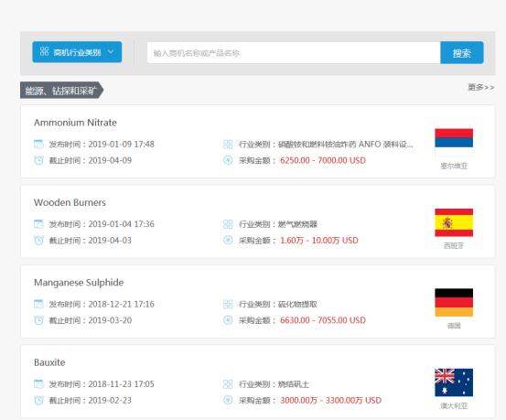The image size is (506, 420).
Task: Open the Wooden Burners listing title
Action: [x=70, y=203]
